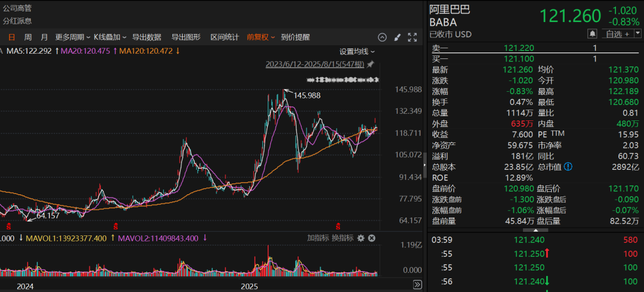Enter fullscreen chart mode
Image resolution: width=644 pixels, height=292 pixels.
point(412,37)
